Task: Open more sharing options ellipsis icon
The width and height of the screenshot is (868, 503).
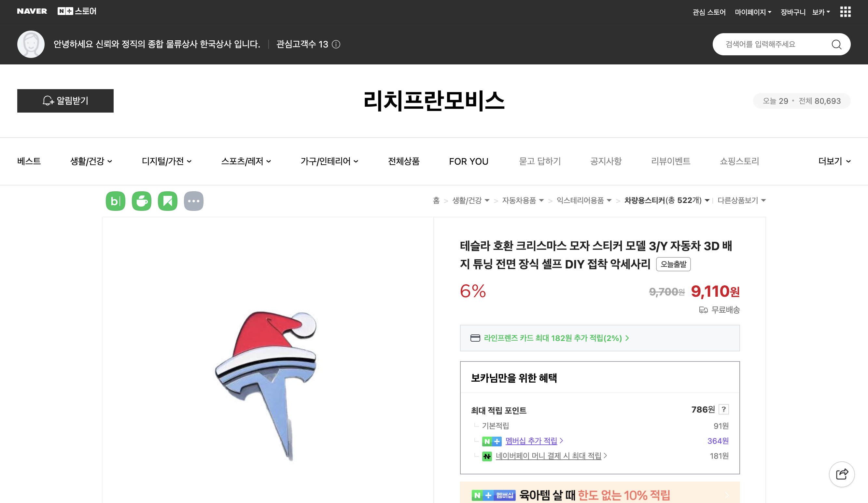Action: click(x=194, y=201)
